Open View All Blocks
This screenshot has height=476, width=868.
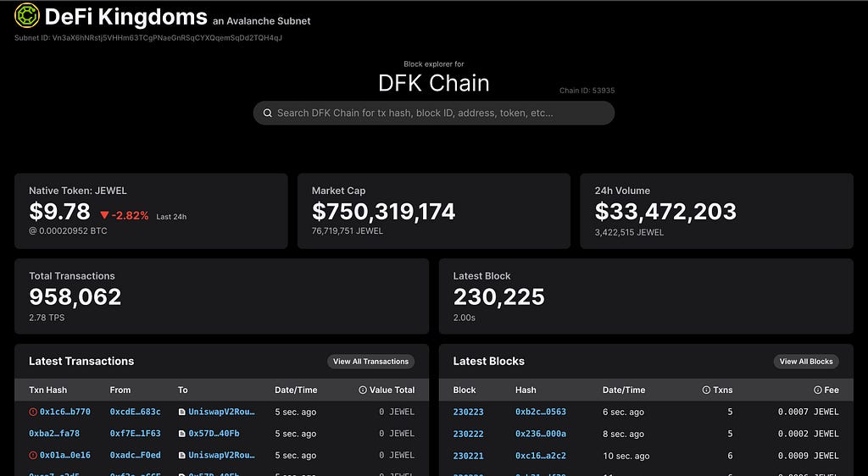tap(806, 362)
